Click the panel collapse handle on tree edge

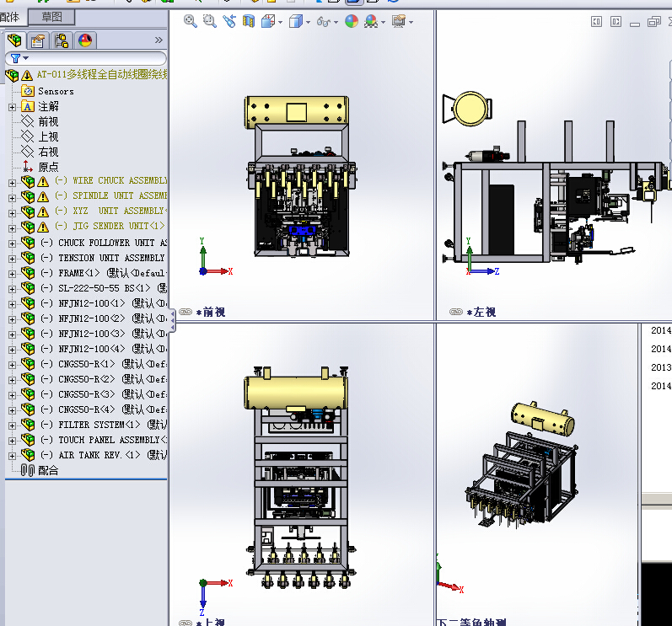pyautogui.click(x=172, y=320)
